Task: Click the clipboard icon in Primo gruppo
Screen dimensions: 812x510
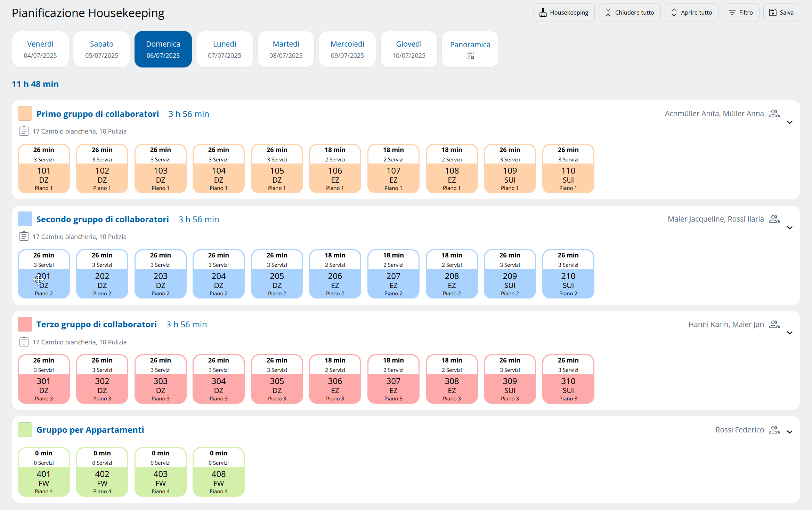Action: point(24,131)
